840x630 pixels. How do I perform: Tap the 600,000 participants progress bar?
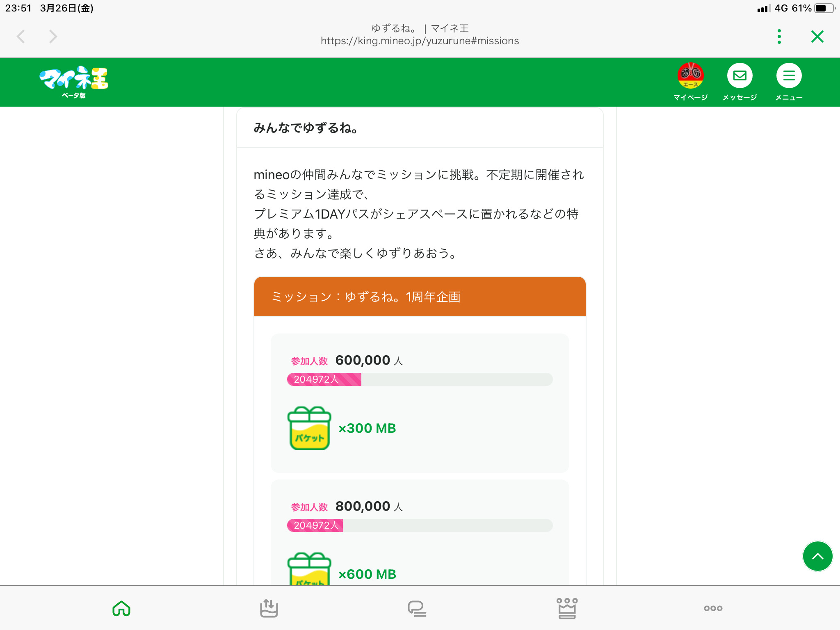pos(420,379)
